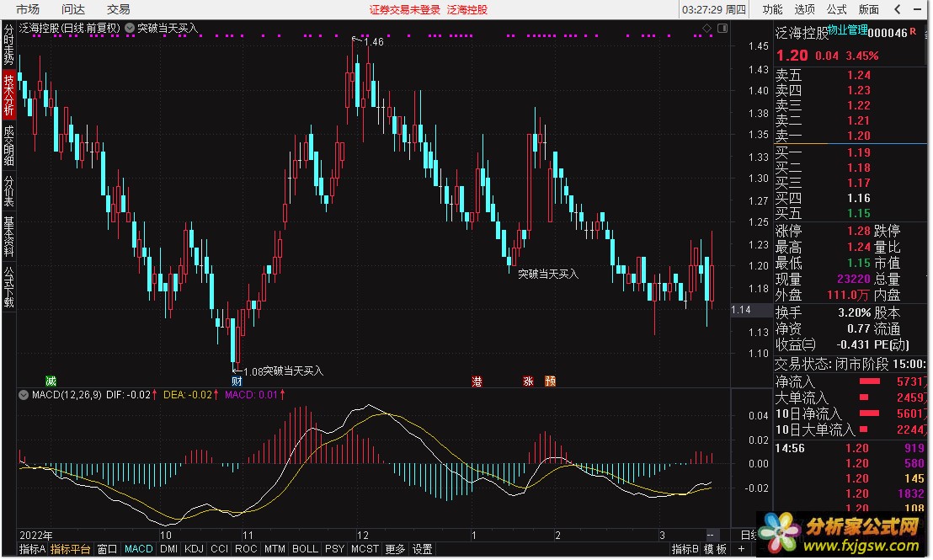Viewport: 933px width, 560px height.
Task: Click 卖一 price 1.20
Action: pos(859,136)
